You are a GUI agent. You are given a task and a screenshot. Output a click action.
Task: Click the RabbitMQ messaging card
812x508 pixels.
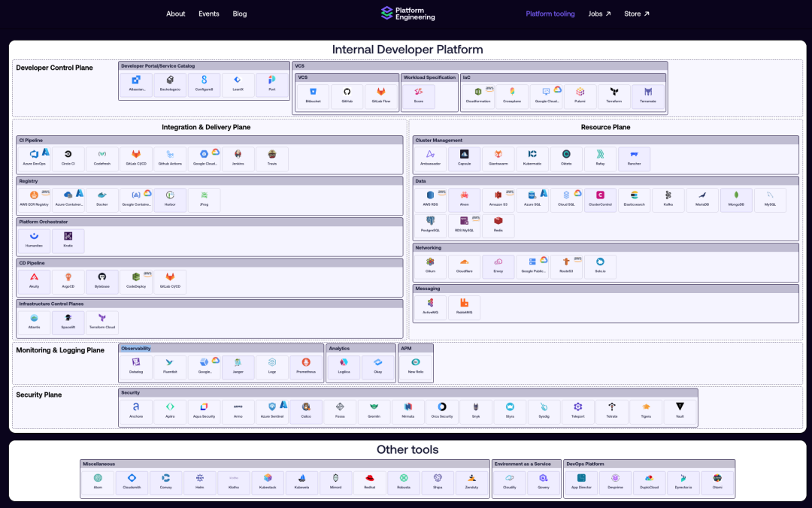(x=464, y=307)
